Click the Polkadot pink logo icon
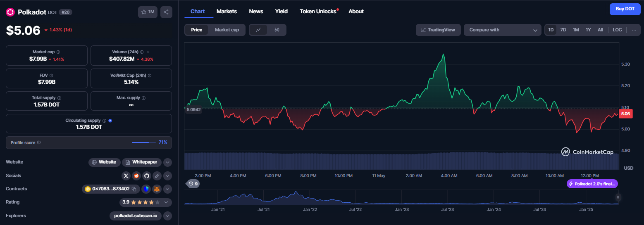Viewport: 644px width, 225px height. coord(10,12)
